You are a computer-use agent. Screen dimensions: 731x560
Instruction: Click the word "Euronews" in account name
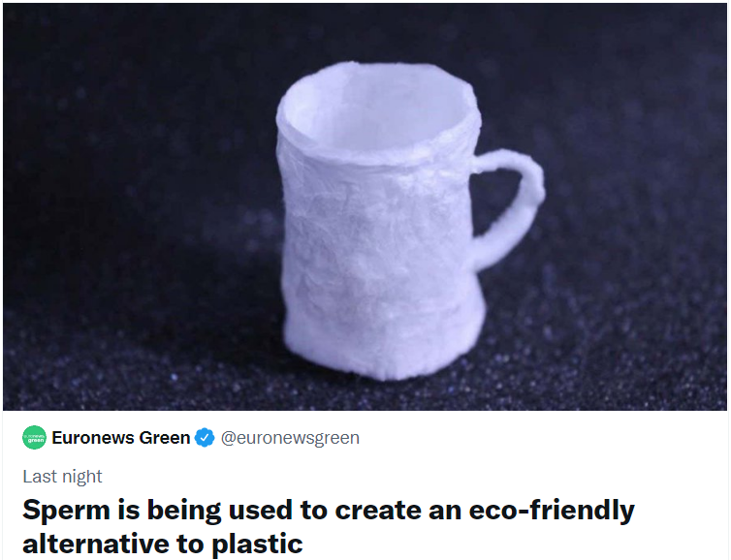click(x=94, y=438)
